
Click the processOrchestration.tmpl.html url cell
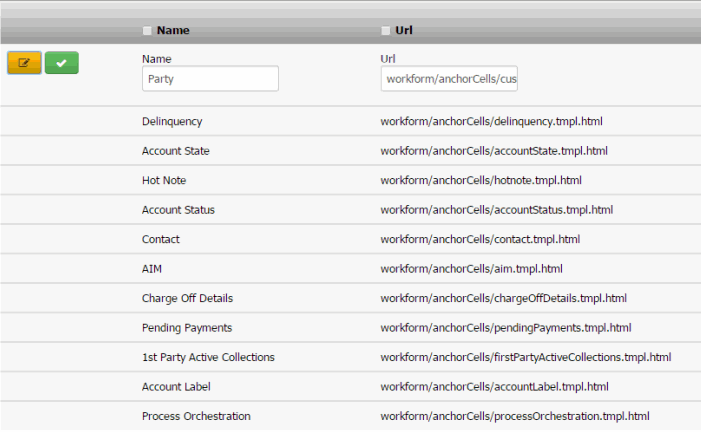515,416
